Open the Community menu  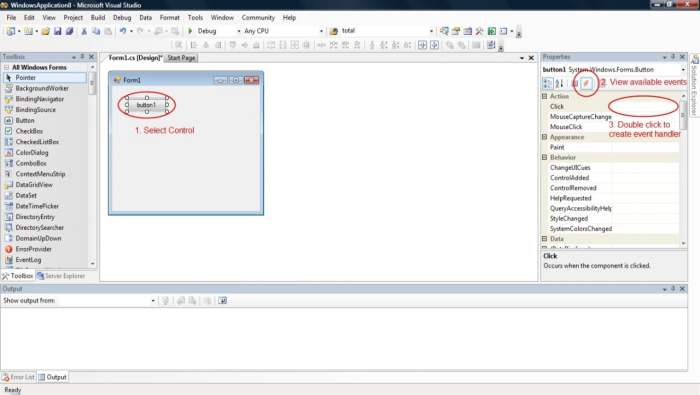[x=258, y=17]
